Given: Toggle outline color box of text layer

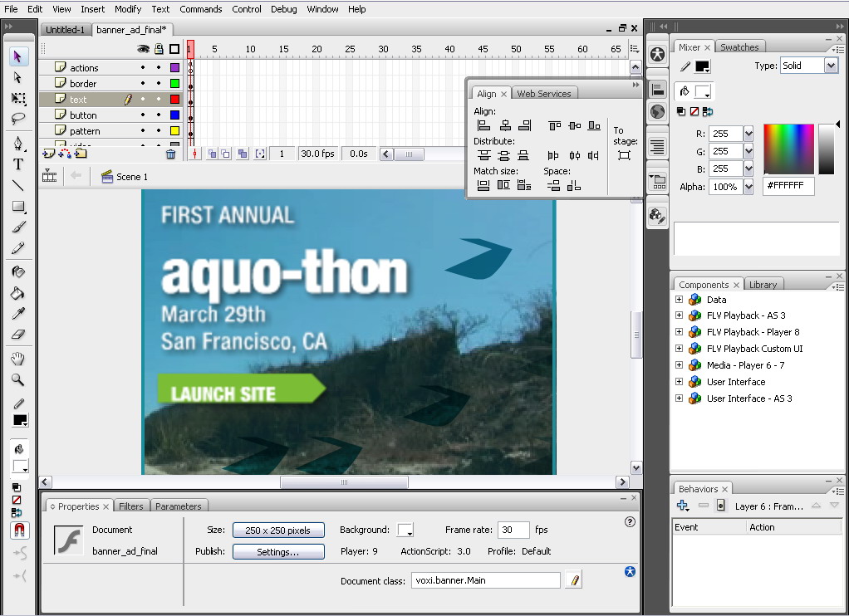Looking at the screenshot, I should tap(174, 99).
